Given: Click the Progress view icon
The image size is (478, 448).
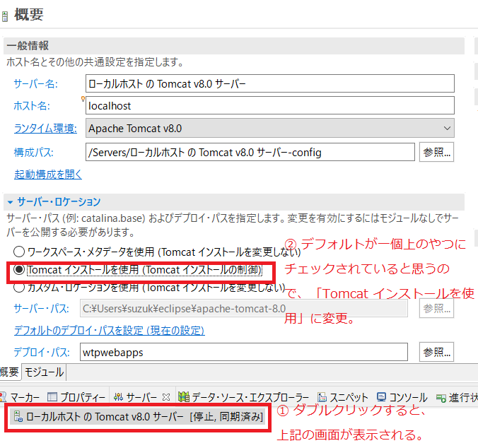Looking at the screenshot, I should click(441, 397).
